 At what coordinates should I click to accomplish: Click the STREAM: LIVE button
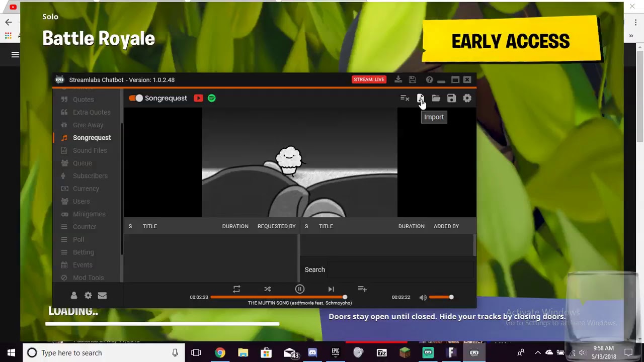coord(369,79)
